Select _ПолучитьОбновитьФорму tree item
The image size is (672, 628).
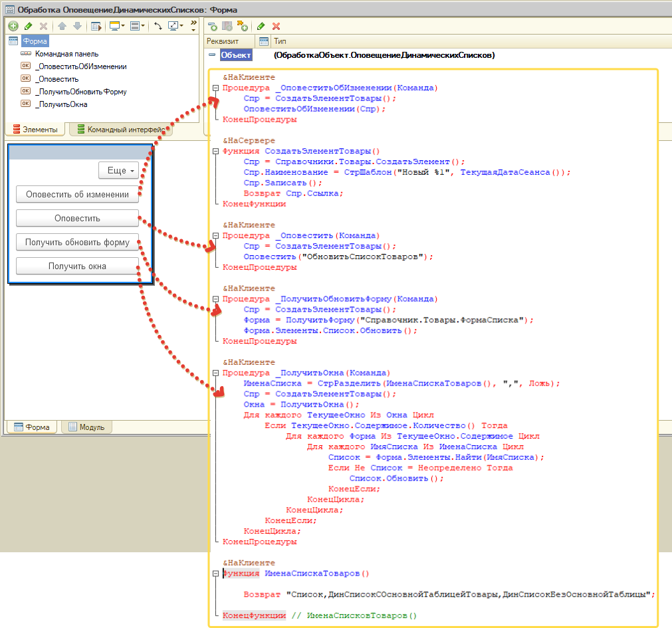(x=81, y=92)
